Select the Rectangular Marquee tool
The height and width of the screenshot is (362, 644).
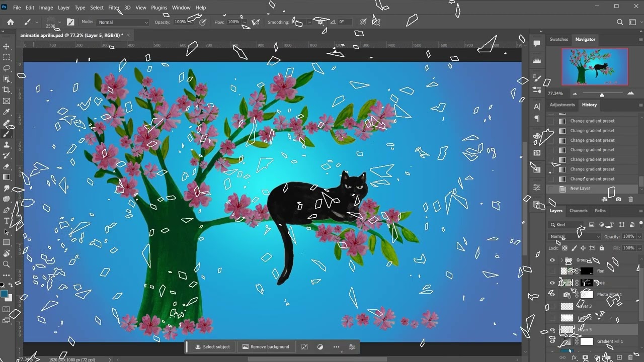click(7, 57)
